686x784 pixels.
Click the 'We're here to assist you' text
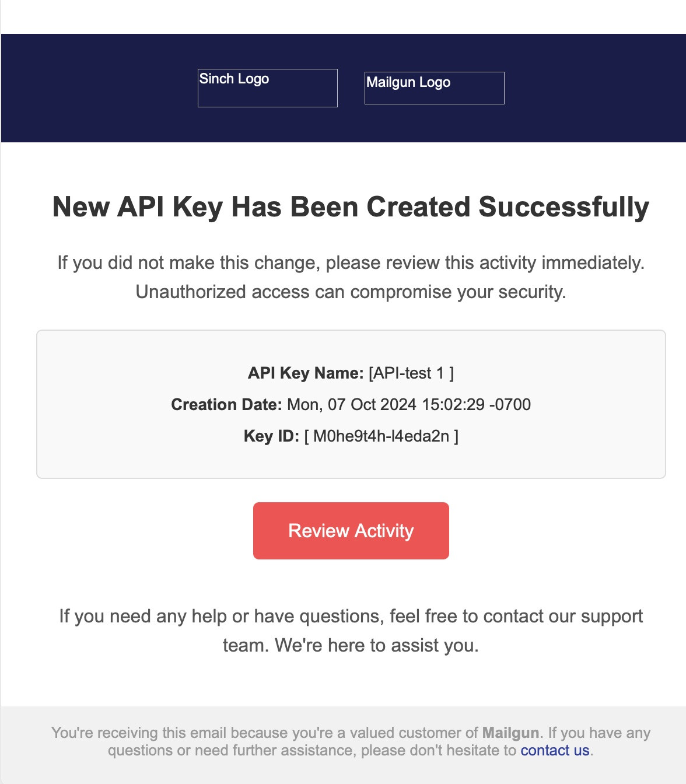pyautogui.click(x=377, y=646)
